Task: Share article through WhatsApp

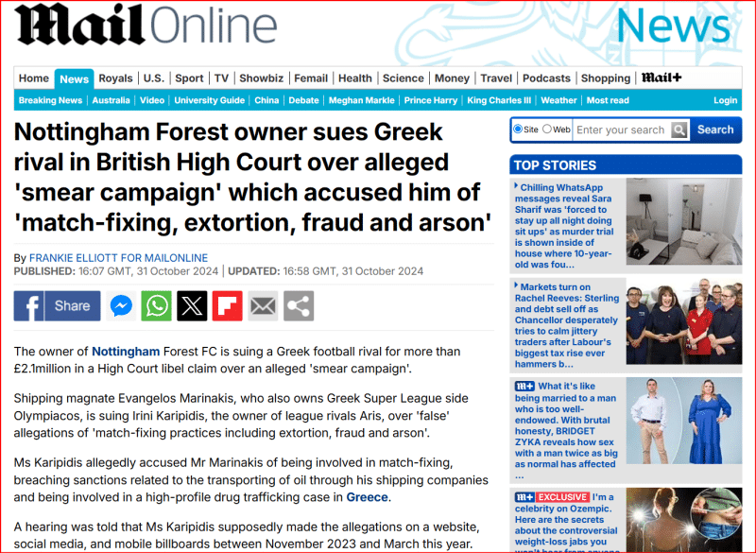Action: pyautogui.click(x=156, y=305)
